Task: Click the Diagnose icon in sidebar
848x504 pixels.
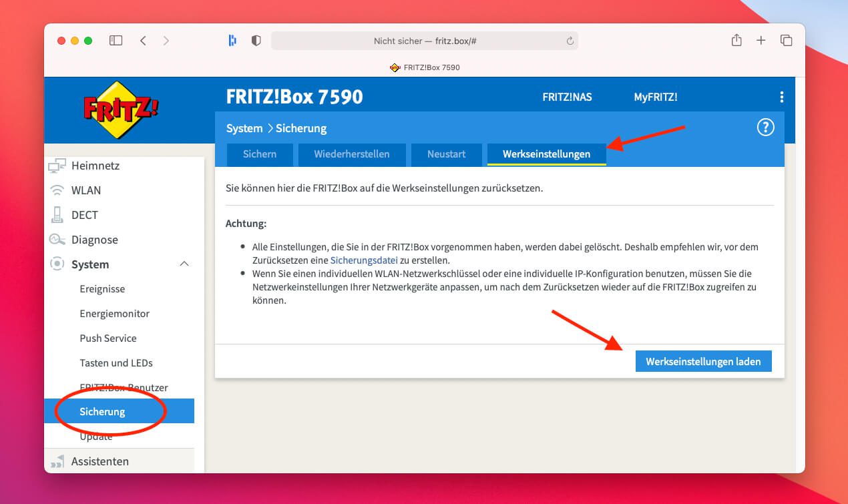Action: pos(57,240)
